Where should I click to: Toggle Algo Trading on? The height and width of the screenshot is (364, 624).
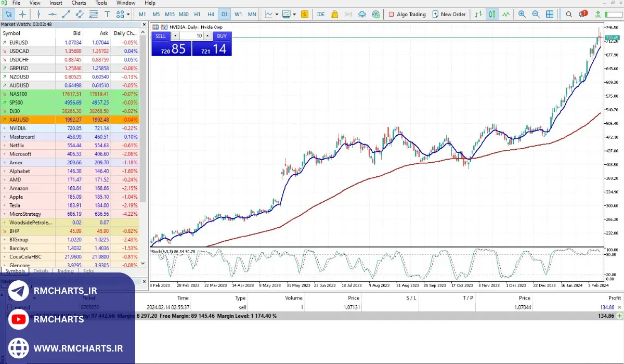[x=407, y=15]
